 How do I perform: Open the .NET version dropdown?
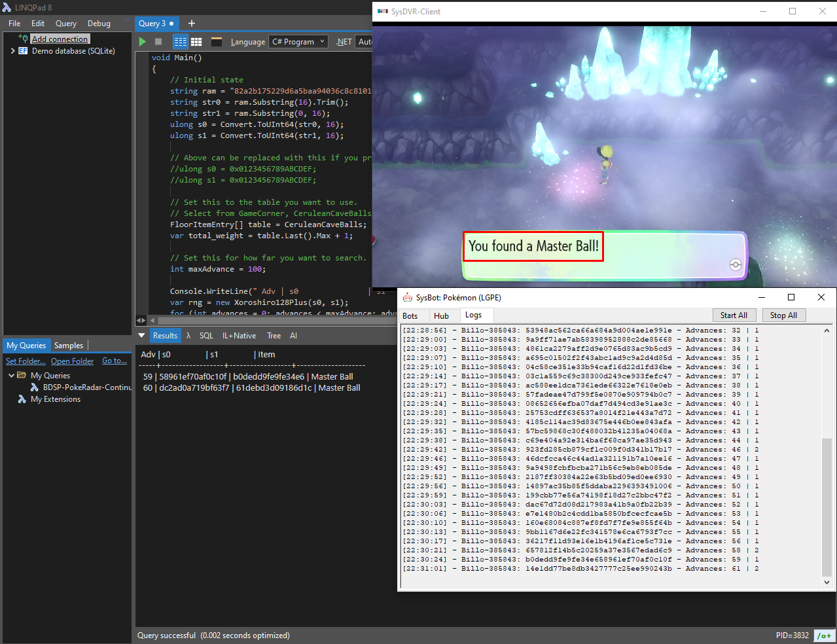pos(364,41)
